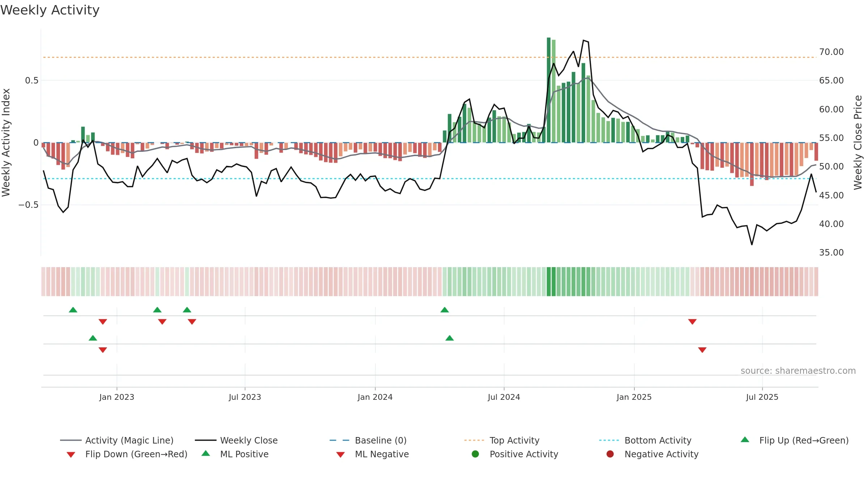Screen dimensions: 868x488
Task: Click the 'Weekly Activity Index' axis title
Action: tap(6, 142)
